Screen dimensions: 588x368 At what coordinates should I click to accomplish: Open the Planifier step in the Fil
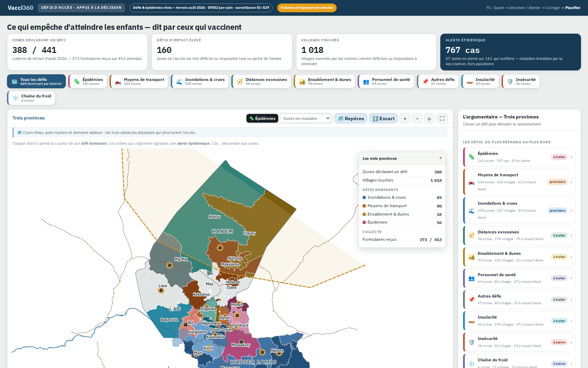[573, 8]
